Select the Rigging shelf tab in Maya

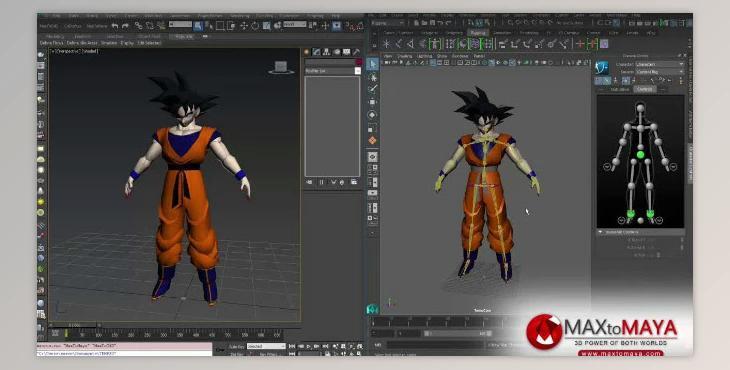[x=478, y=33]
